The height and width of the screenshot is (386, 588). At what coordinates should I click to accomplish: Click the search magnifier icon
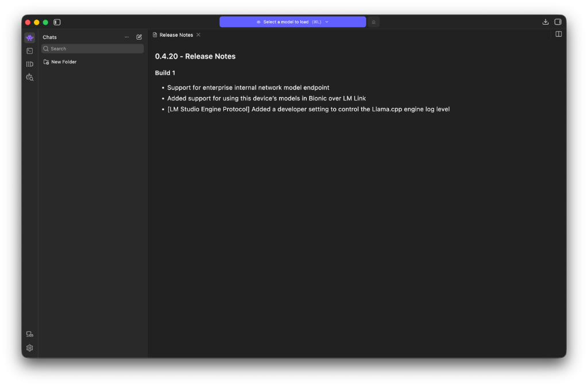tap(46, 49)
